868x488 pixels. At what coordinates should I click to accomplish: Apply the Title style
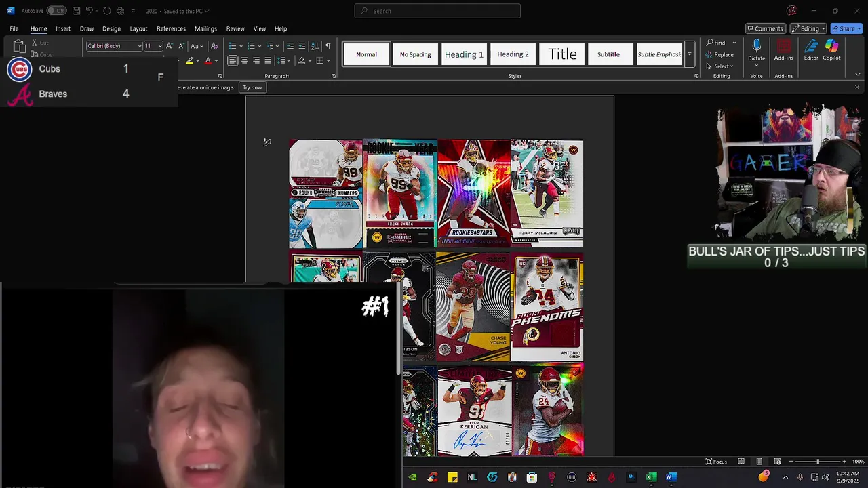click(x=562, y=54)
